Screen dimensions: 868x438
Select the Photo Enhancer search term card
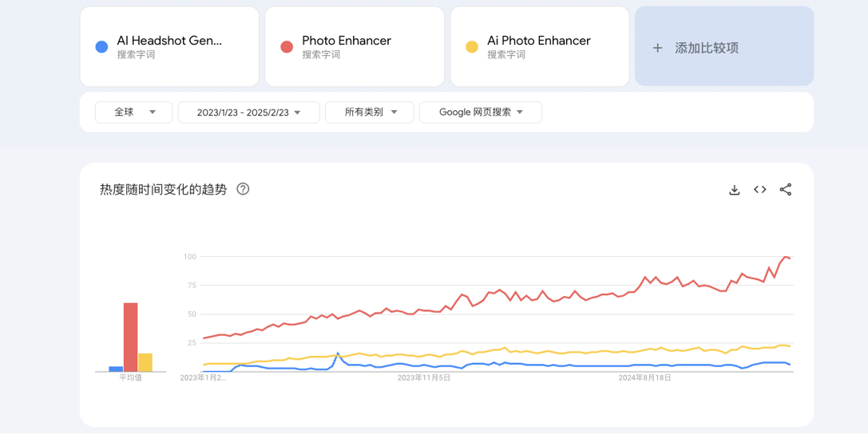[355, 46]
